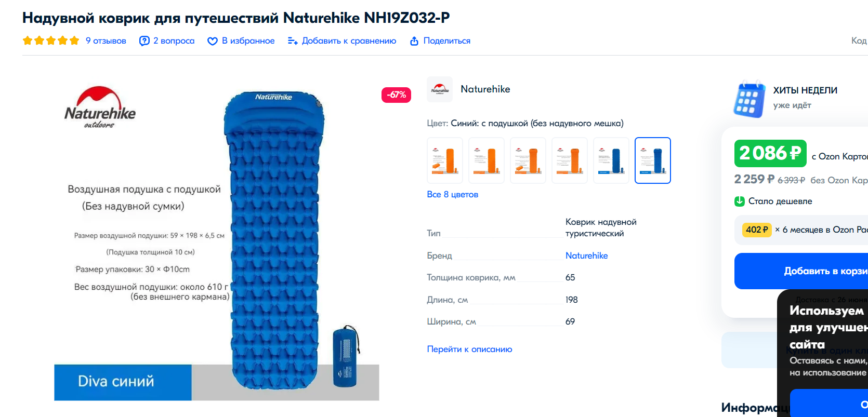Select the unselected blue mat color variant
Image resolution: width=868 pixels, height=417 pixels.
click(x=611, y=160)
